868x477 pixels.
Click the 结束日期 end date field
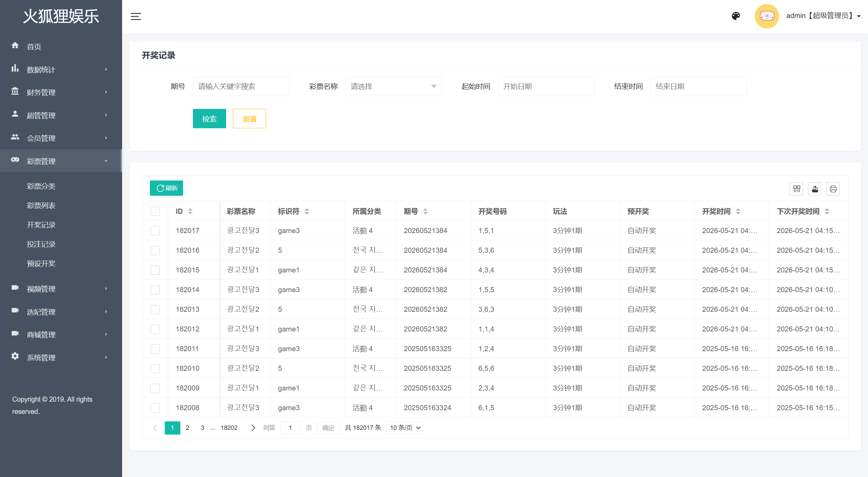[x=698, y=87]
